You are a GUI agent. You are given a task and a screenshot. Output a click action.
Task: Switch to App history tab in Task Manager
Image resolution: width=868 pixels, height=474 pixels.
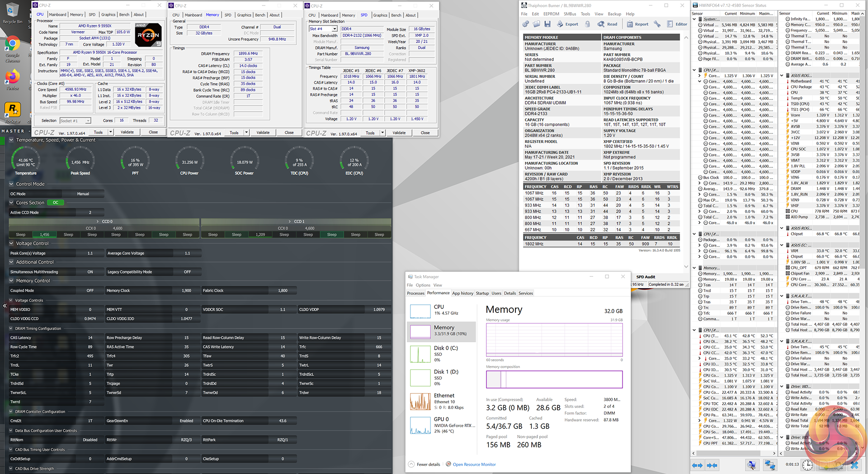[x=462, y=293]
